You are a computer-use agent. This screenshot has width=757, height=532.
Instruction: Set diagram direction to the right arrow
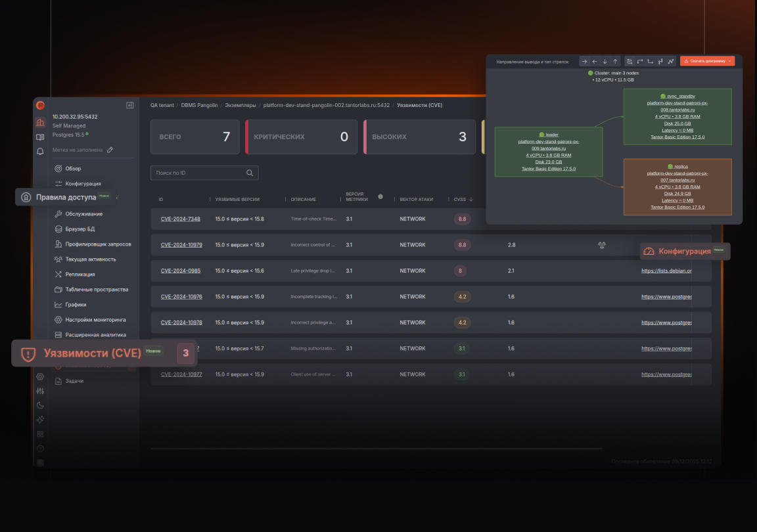click(x=585, y=61)
